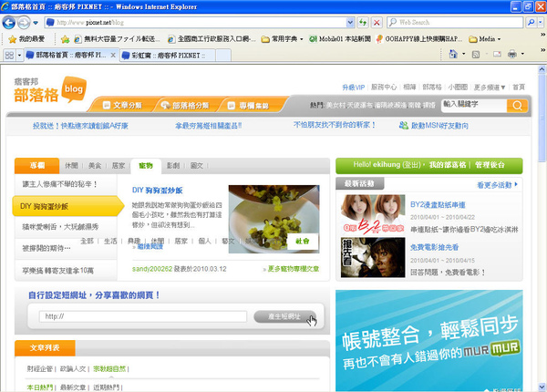Click the 帳號整合 MURMUR banner ad
This screenshot has height=392, width=547.
[429, 341]
